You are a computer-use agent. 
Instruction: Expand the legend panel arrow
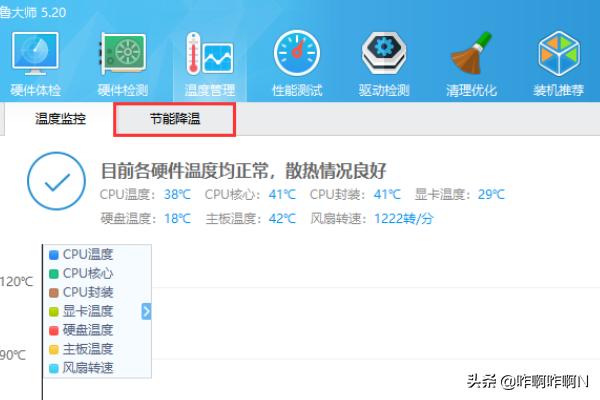click(146, 311)
